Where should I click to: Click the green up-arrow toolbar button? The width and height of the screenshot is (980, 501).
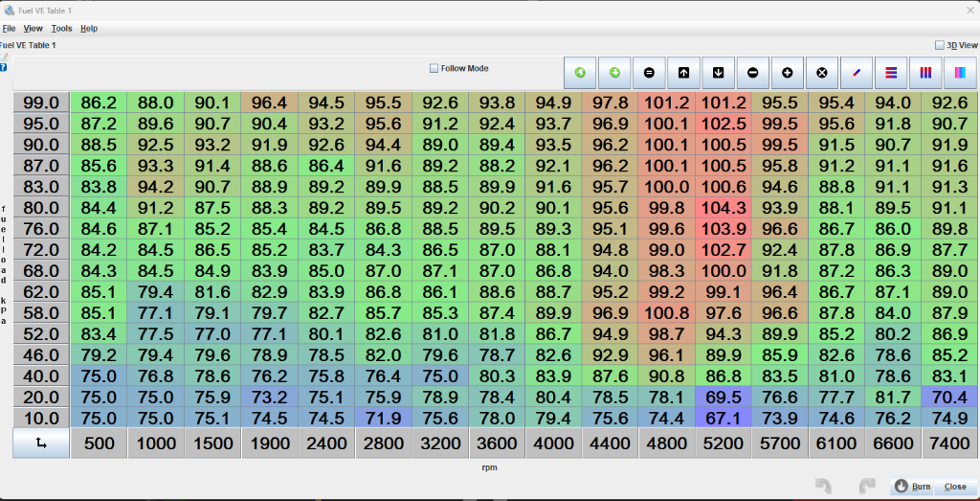(580, 72)
